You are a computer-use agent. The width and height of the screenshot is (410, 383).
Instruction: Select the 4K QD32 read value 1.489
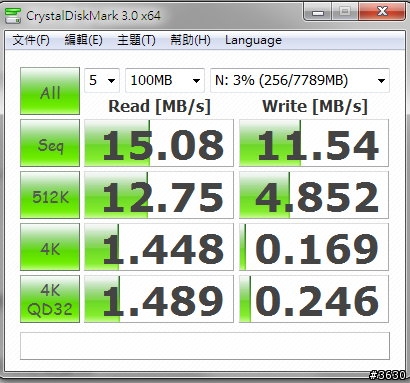[159, 299]
